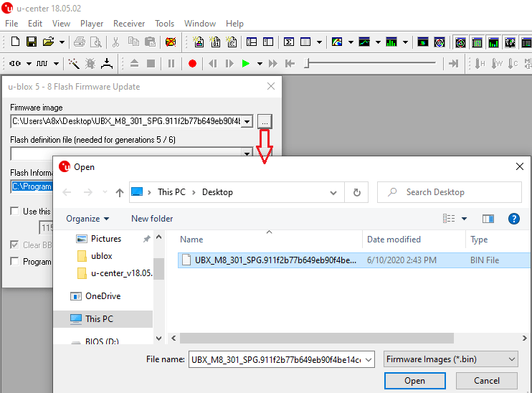This screenshot has width=532, height=393.
Task: Expand the Firmware image path dropdown
Action: point(247,121)
